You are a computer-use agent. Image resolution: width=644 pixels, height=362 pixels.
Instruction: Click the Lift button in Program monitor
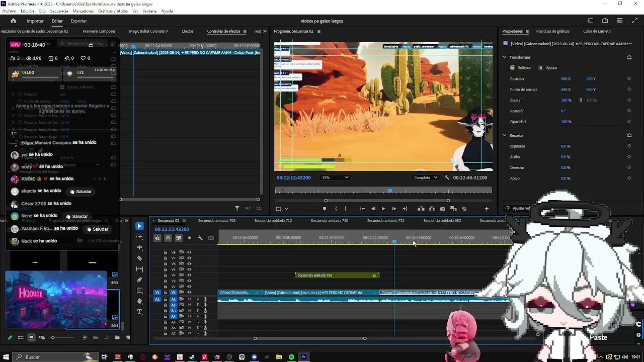421,209
